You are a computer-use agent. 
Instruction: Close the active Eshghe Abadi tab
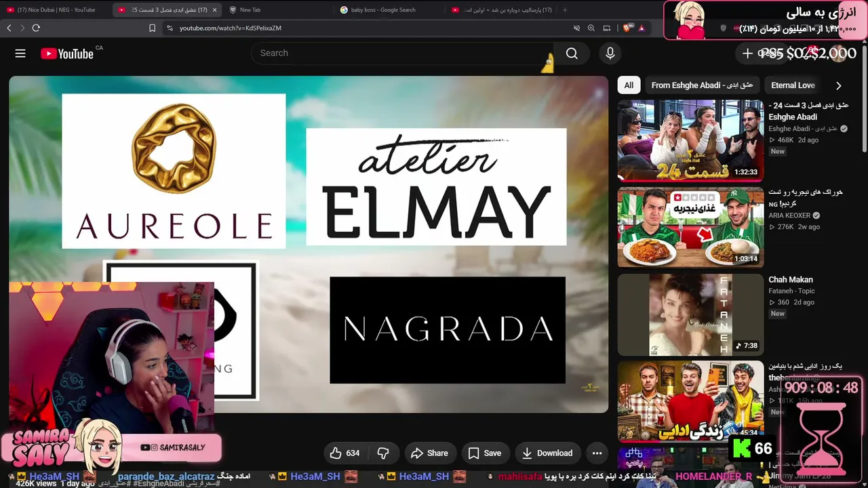click(215, 9)
